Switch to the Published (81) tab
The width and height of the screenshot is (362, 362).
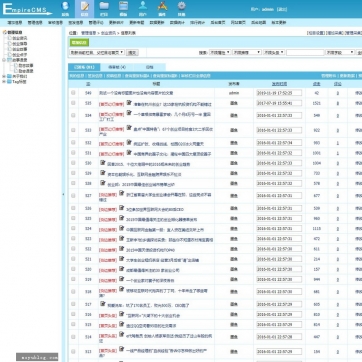pyautogui.click(x=84, y=67)
